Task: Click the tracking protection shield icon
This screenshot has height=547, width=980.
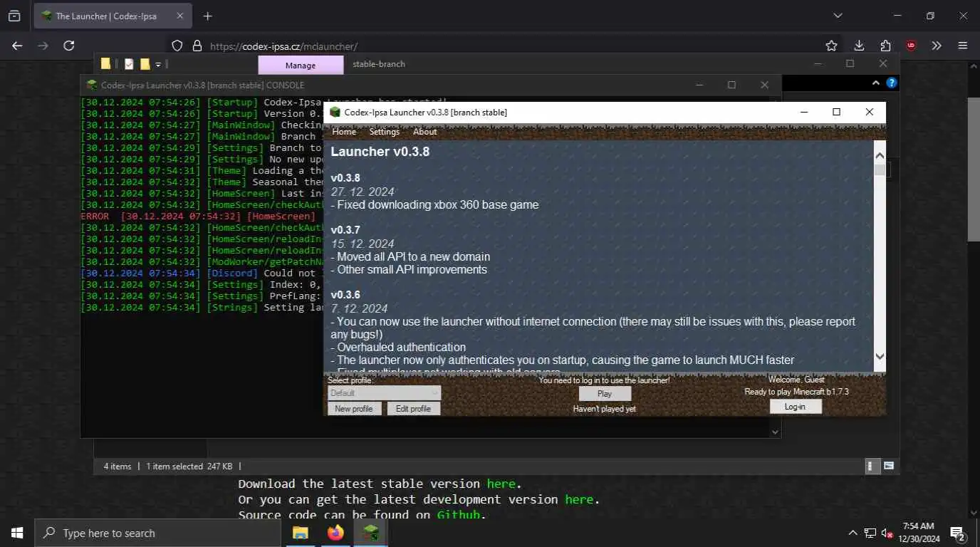Action: point(177,46)
